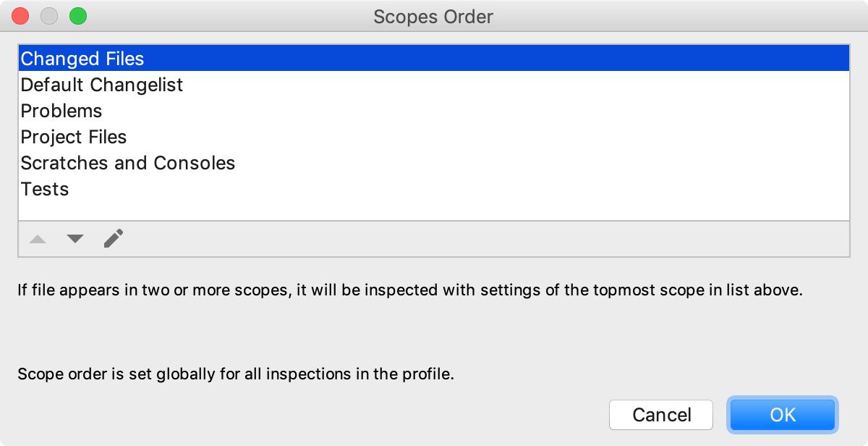868x446 pixels.
Task: Select Scratches and Consoles scope
Action: (434, 163)
